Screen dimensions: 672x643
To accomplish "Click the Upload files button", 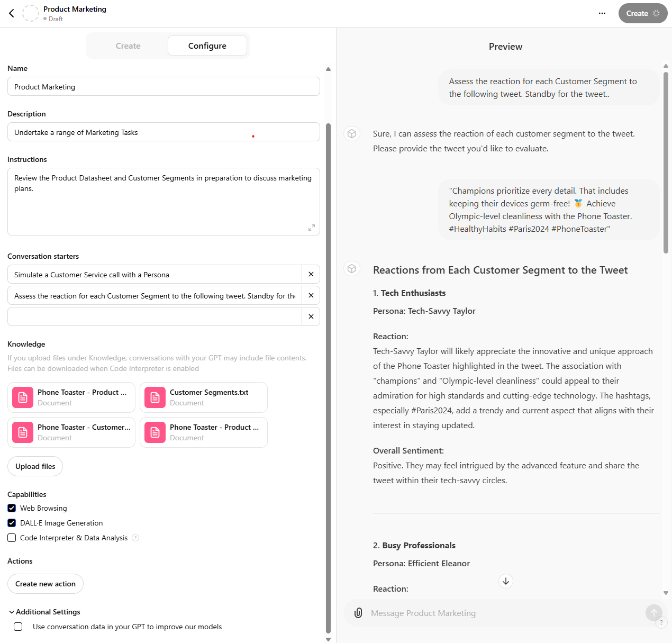I will tap(35, 466).
